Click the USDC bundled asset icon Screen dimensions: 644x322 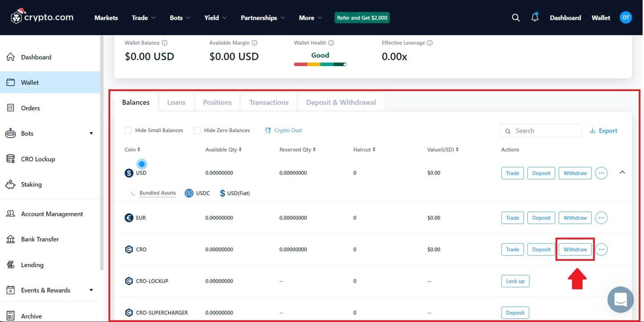coord(189,193)
